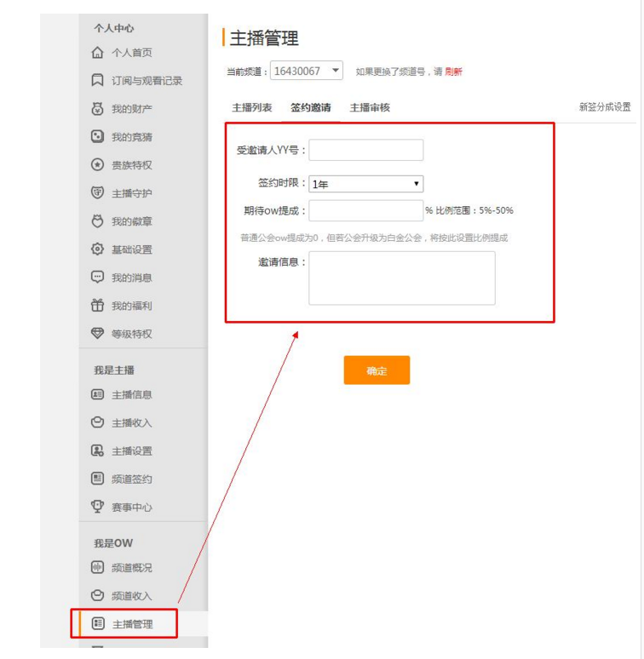644x659 pixels.
Task: Expand the 签约时限 1年 dropdown
Action: (x=365, y=184)
